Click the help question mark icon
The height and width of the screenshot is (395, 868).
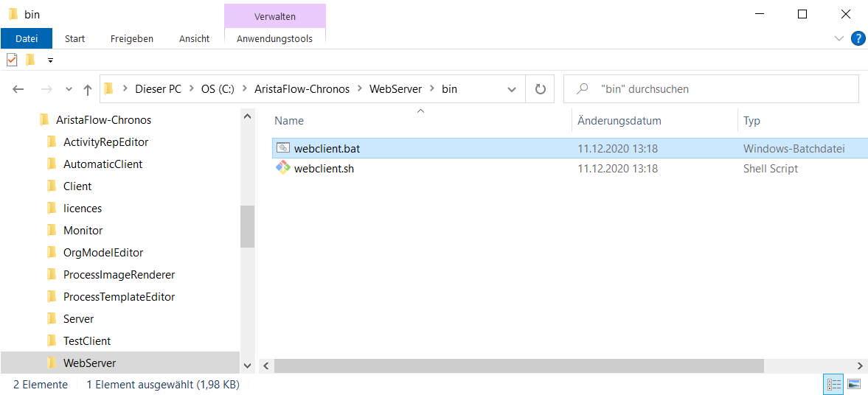point(856,38)
